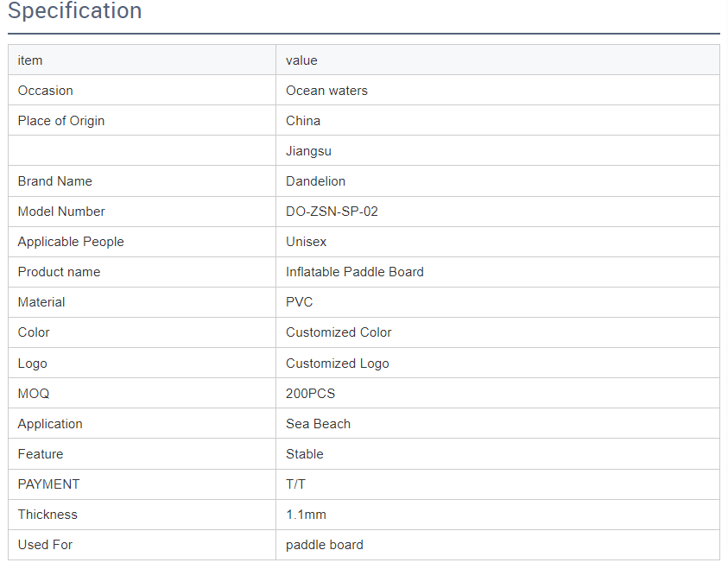This screenshot has width=728, height=569.
Task: Select the 'value' header cell
Action: [x=301, y=60]
